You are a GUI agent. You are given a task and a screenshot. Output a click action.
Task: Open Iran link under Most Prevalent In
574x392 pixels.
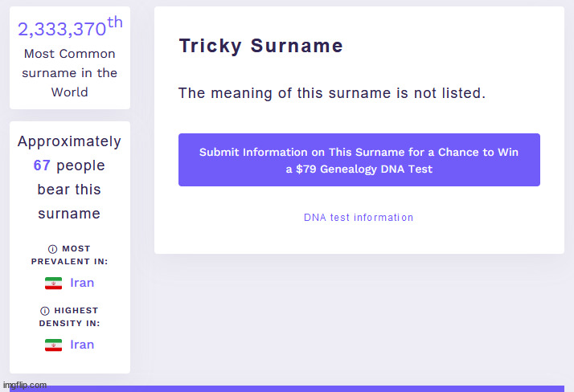pyautogui.click(x=82, y=283)
